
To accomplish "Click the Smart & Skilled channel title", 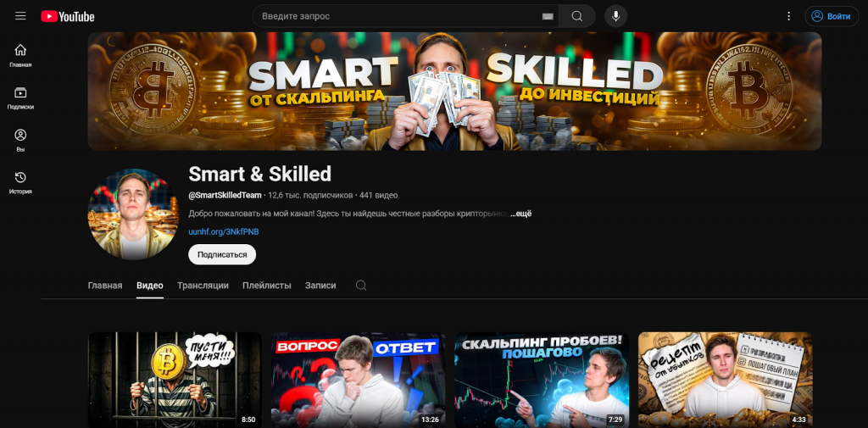I will (259, 174).
